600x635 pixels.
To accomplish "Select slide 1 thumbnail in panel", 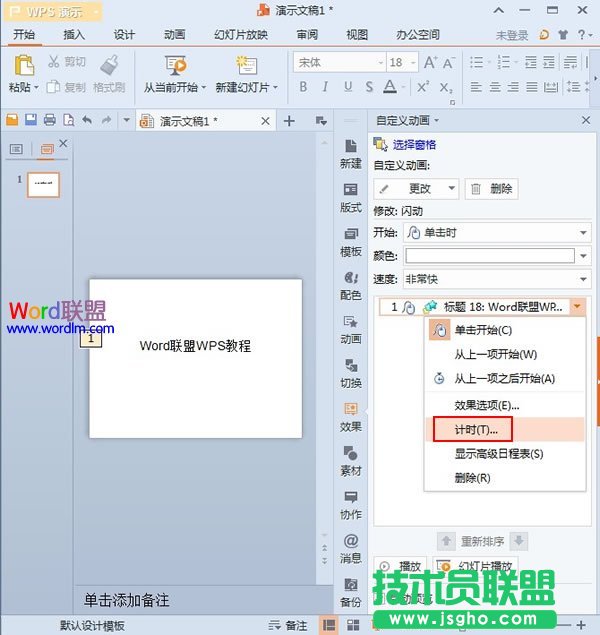I will [x=42, y=184].
